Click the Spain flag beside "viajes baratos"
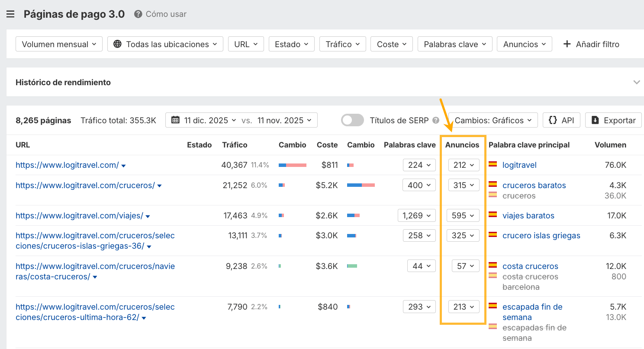Screen dimensions: 644x349 click(493, 215)
